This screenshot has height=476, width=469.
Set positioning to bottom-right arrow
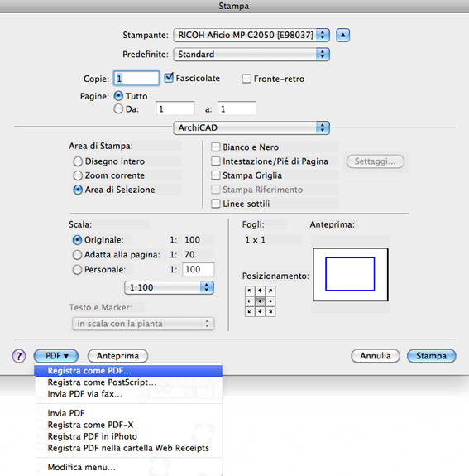(270, 311)
